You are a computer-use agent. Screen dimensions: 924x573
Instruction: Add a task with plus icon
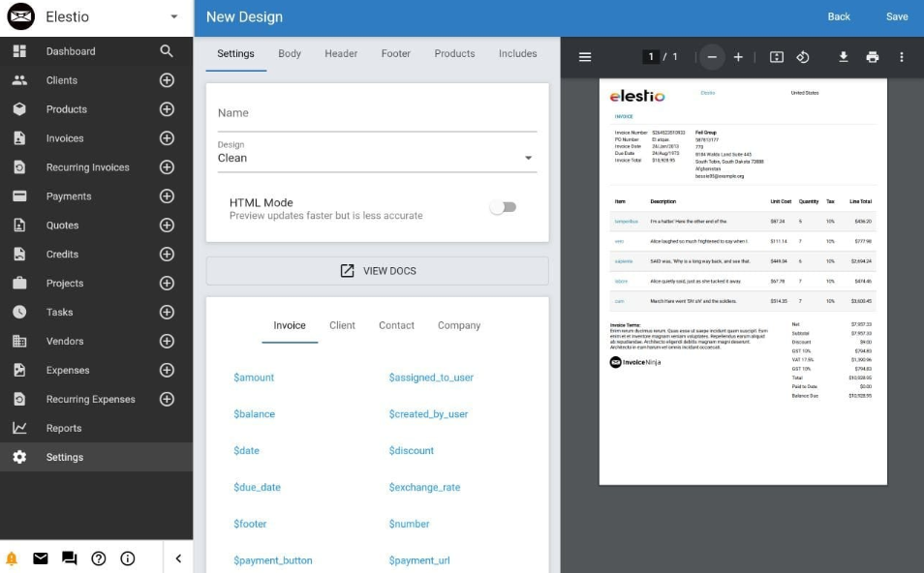coord(167,312)
